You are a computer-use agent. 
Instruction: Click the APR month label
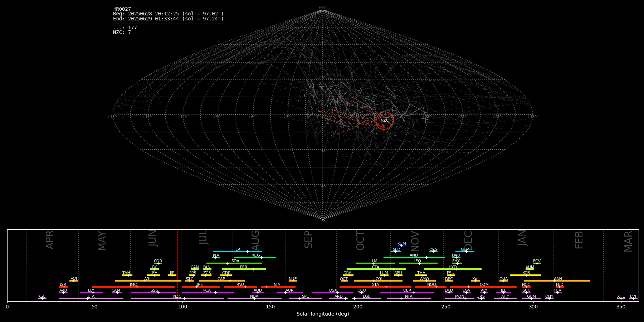pyautogui.click(x=50, y=240)
